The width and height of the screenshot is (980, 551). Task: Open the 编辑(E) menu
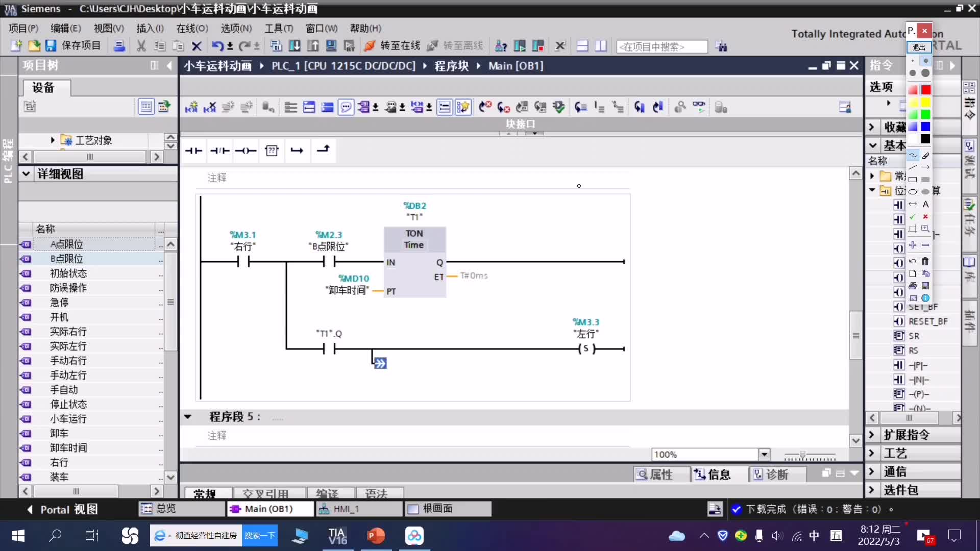pyautogui.click(x=66, y=29)
